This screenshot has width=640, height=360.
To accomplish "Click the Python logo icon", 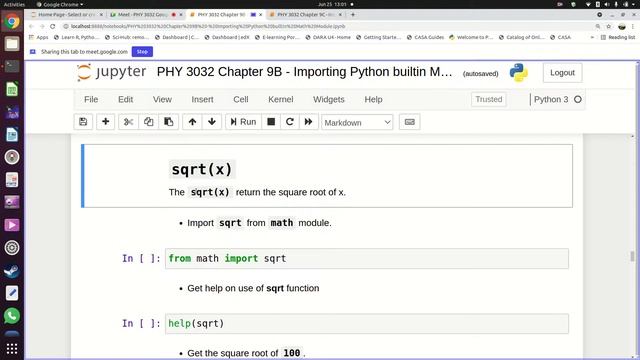I will coord(518,72).
